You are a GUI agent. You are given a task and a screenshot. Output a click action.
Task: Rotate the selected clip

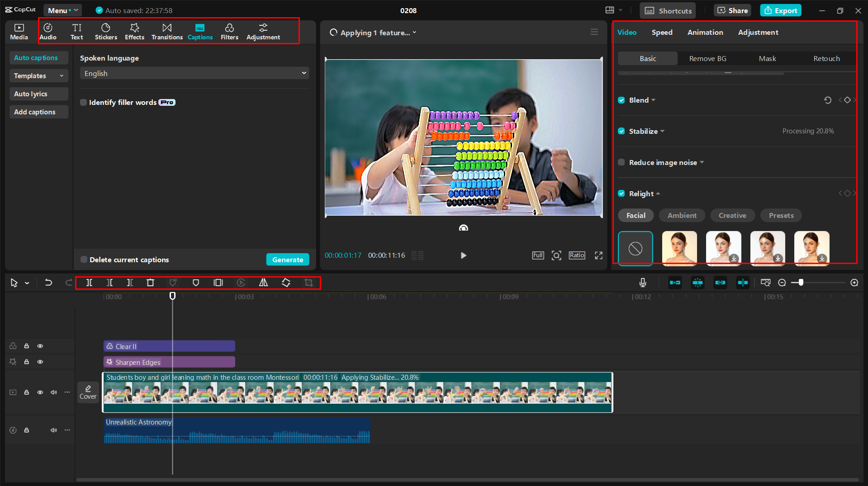coord(286,283)
